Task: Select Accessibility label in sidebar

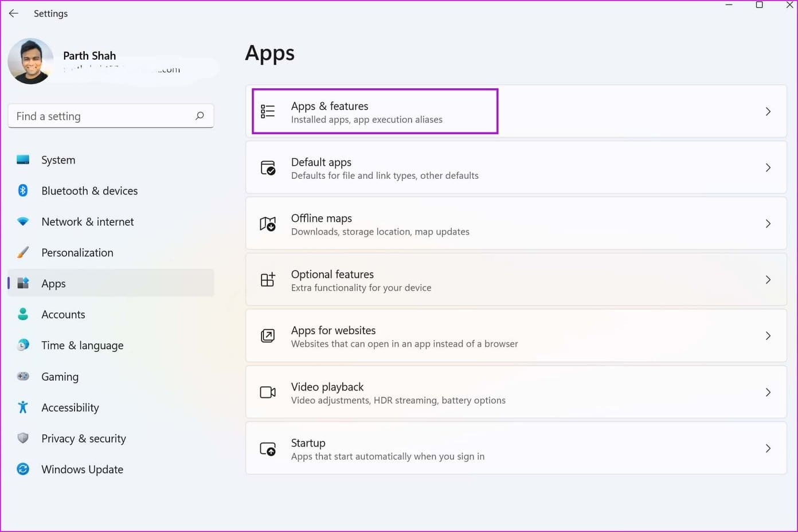Action: tap(70, 408)
